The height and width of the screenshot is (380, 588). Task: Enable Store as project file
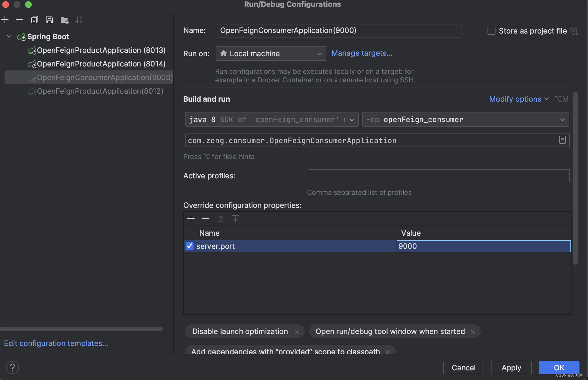pos(491,30)
